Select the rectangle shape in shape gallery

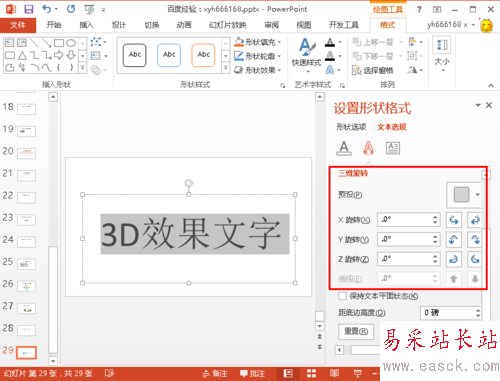click(x=59, y=43)
